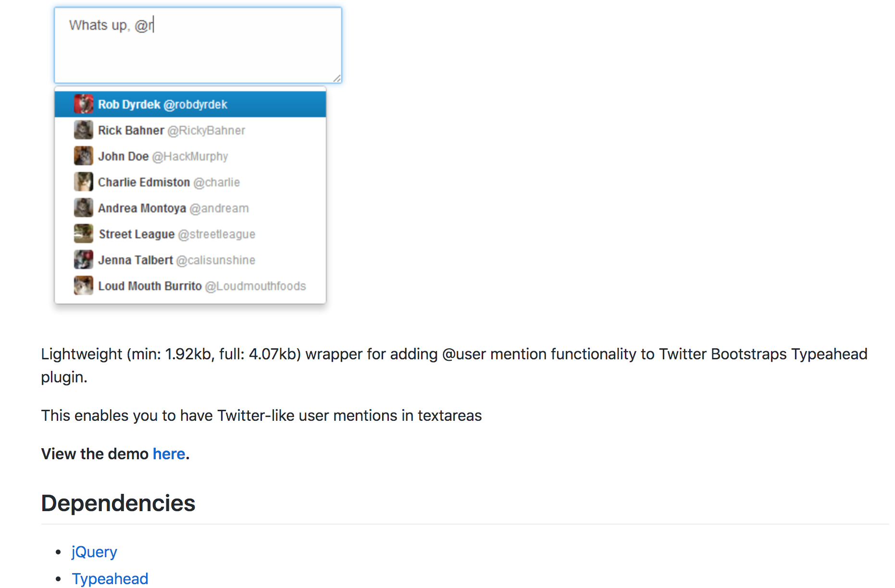Screen dimensions: 895x588
Task: Open the jQuery dependency link
Action: coord(94,552)
